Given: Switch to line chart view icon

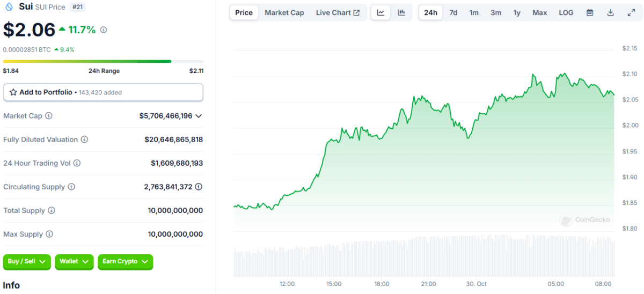Looking at the screenshot, I should [380, 13].
